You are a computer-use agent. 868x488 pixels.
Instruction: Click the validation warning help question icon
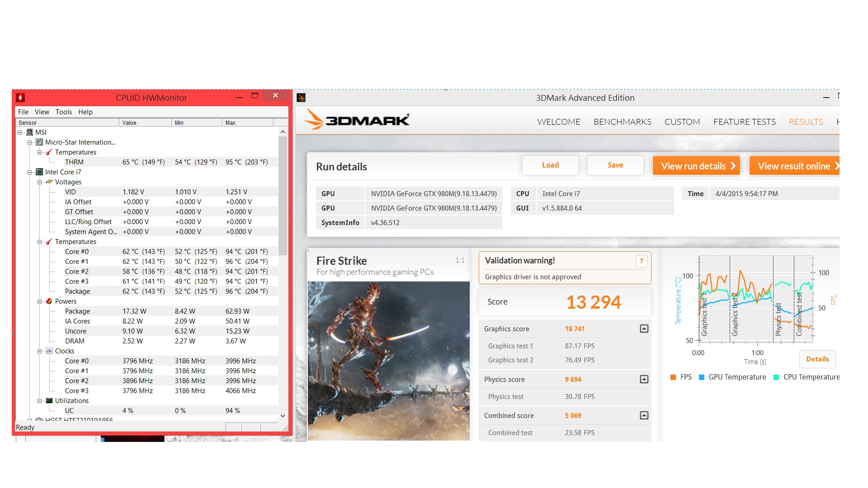pos(641,261)
